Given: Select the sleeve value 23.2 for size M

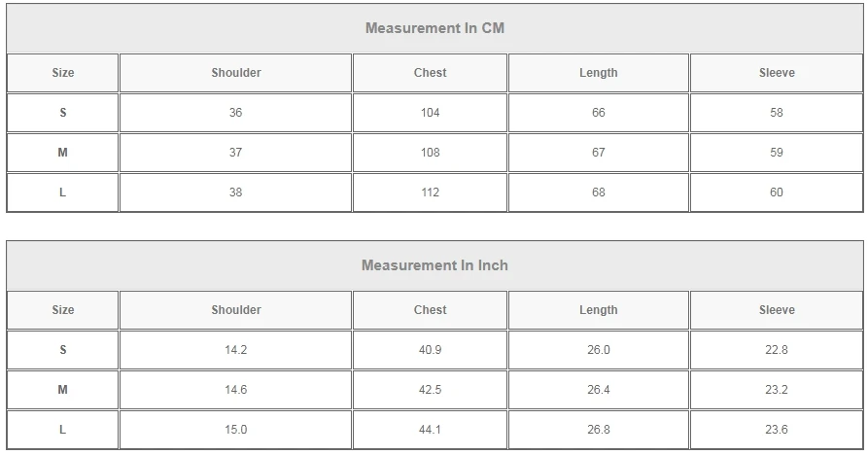Looking at the screenshot, I should (x=777, y=390).
